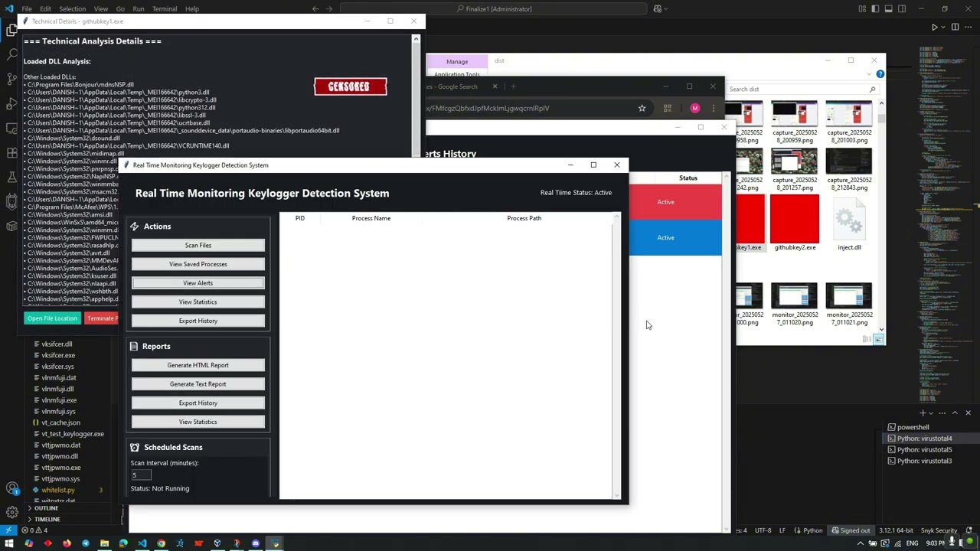Open Windows Start button

pos(9,543)
